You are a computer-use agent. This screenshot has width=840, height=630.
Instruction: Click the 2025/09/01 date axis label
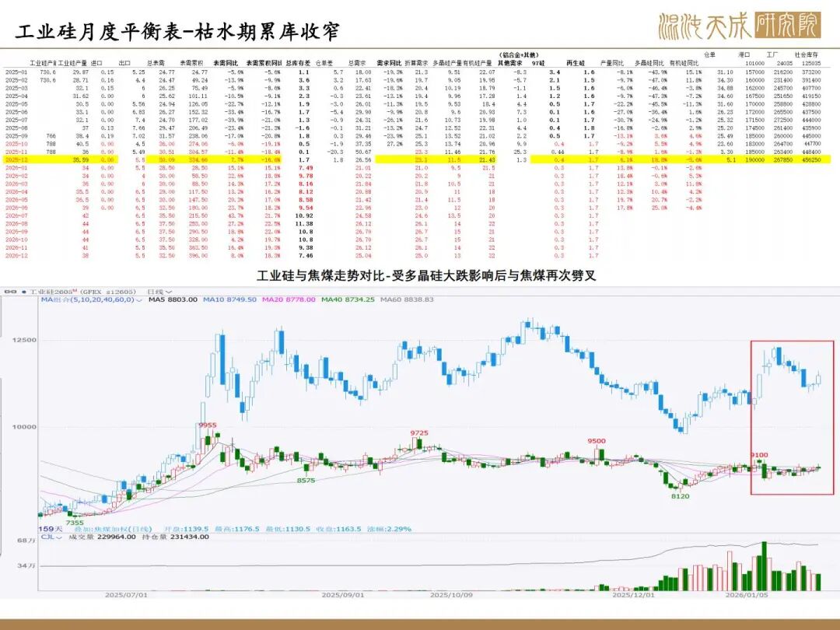(x=343, y=595)
